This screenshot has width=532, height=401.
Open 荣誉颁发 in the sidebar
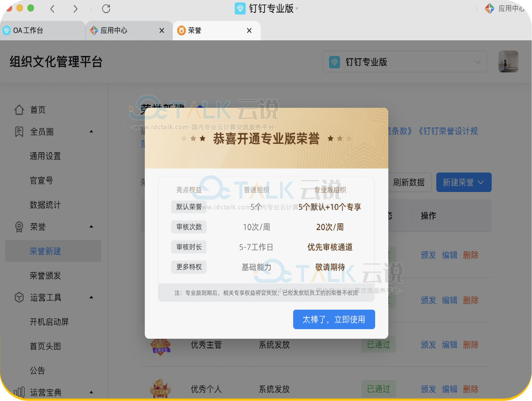45,275
